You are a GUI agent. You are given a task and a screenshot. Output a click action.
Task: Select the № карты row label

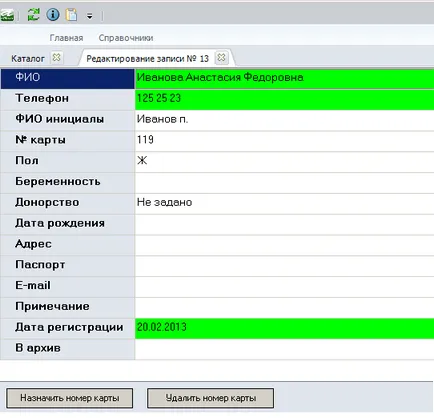[x=67, y=141]
